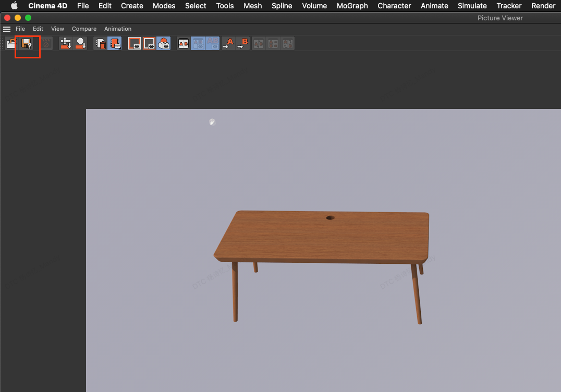Open the Cinema 4D application menu
561x392 pixels.
pos(48,6)
